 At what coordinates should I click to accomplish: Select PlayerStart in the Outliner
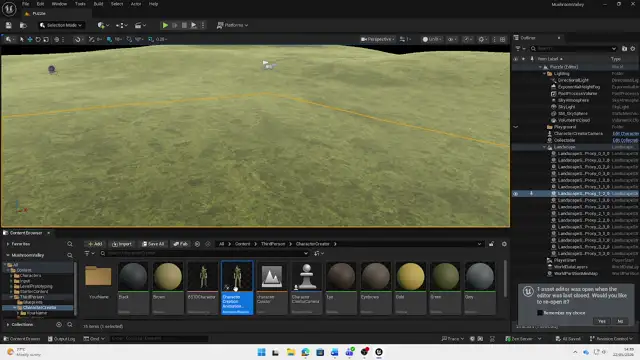click(x=565, y=260)
